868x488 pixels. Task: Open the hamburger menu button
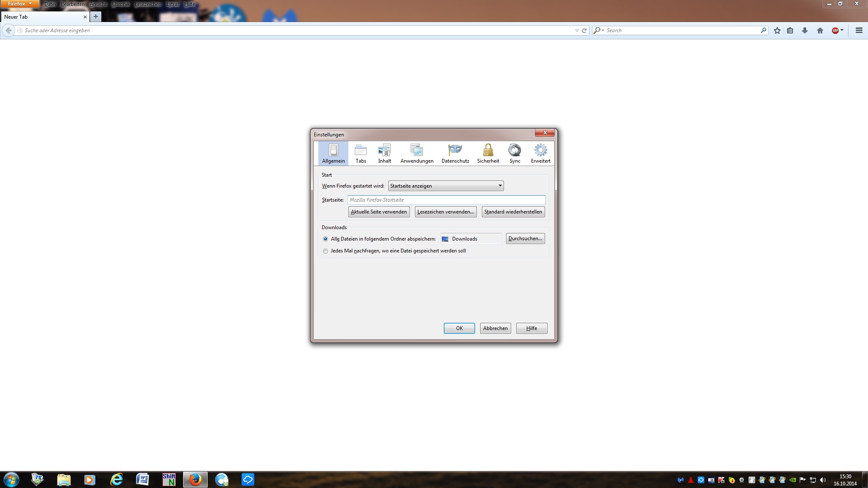[x=859, y=30]
